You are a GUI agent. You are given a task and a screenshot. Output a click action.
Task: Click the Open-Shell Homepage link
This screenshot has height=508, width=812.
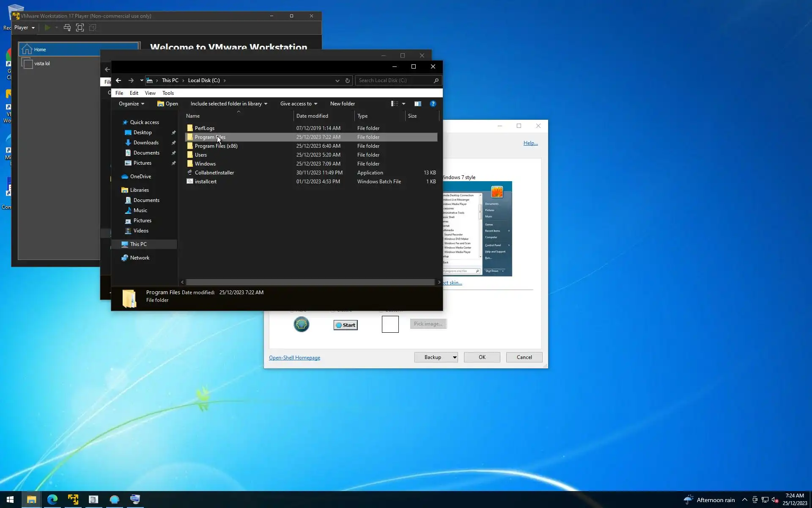click(x=294, y=358)
